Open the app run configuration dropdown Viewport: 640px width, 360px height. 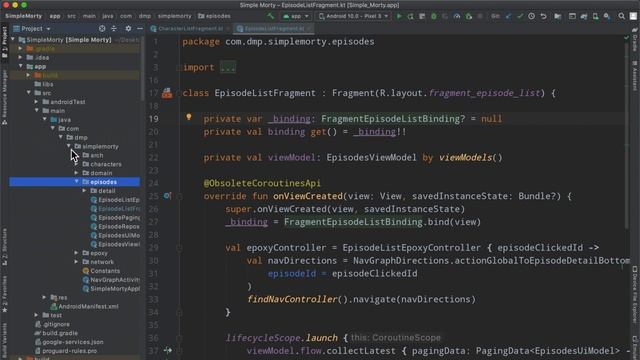[296, 16]
